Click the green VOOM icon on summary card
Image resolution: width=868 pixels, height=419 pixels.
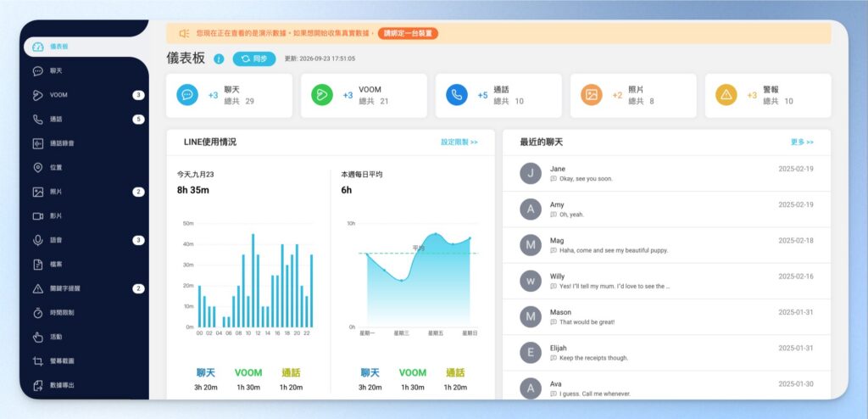tap(321, 95)
